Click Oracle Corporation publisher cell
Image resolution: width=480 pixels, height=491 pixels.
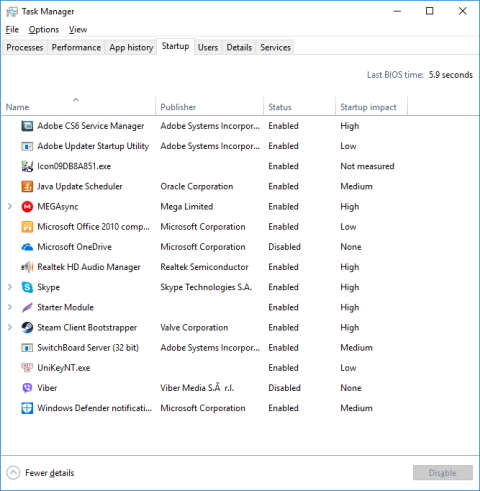[197, 186]
